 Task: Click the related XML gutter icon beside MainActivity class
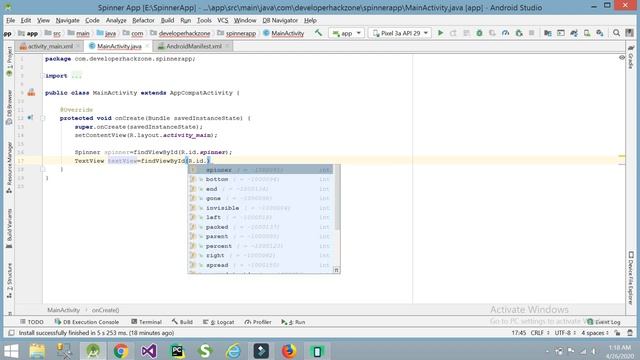click(31, 93)
